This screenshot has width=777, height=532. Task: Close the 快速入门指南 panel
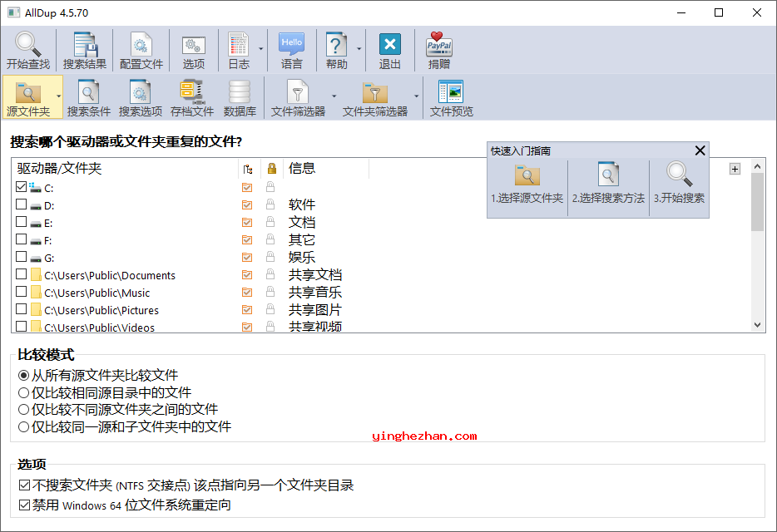click(x=700, y=150)
